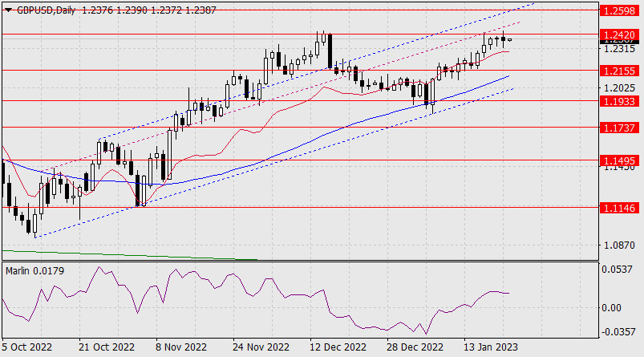Click the OHLC values in chart header
The width and height of the screenshot is (644, 357).
coord(148,10)
